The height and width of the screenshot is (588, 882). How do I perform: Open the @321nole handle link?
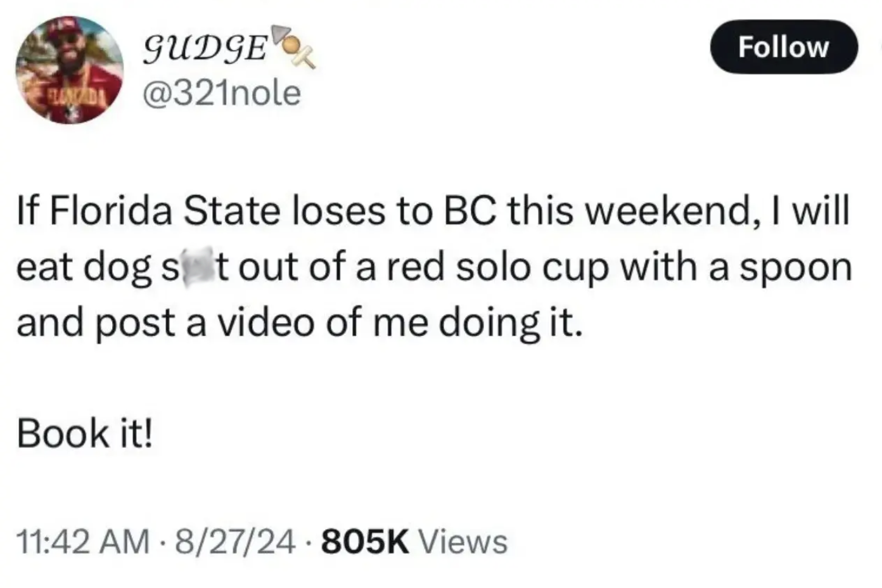[x=221, y=94]
